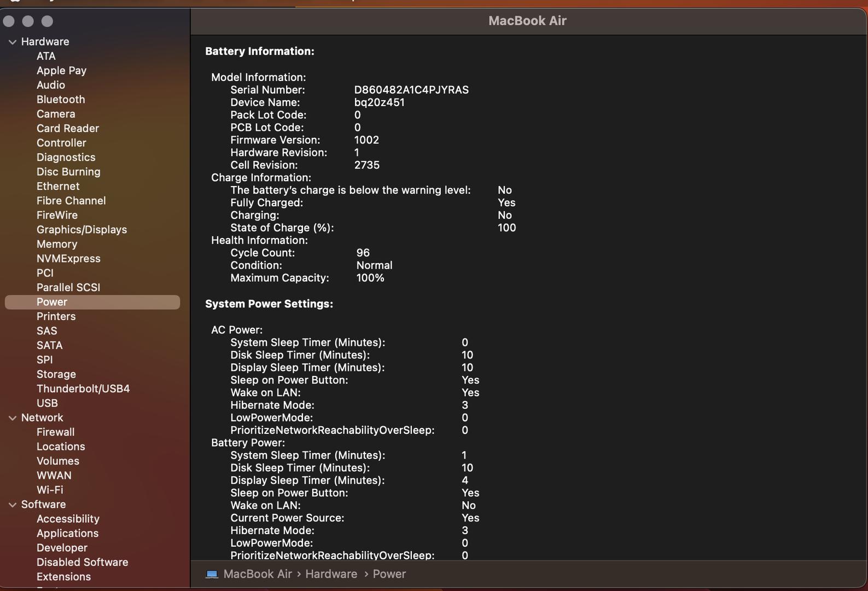The height and width of the screenshot is (591, 868).
Task: Select SATA in the sidebar
Action: (49, 345)
